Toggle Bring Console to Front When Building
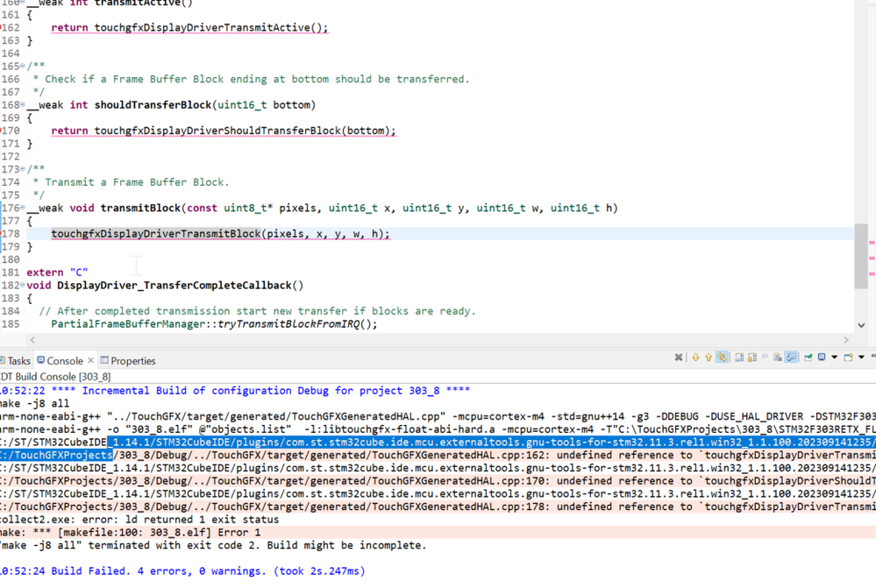The height and width of the screenshot is (588, 876). [791, 358]
